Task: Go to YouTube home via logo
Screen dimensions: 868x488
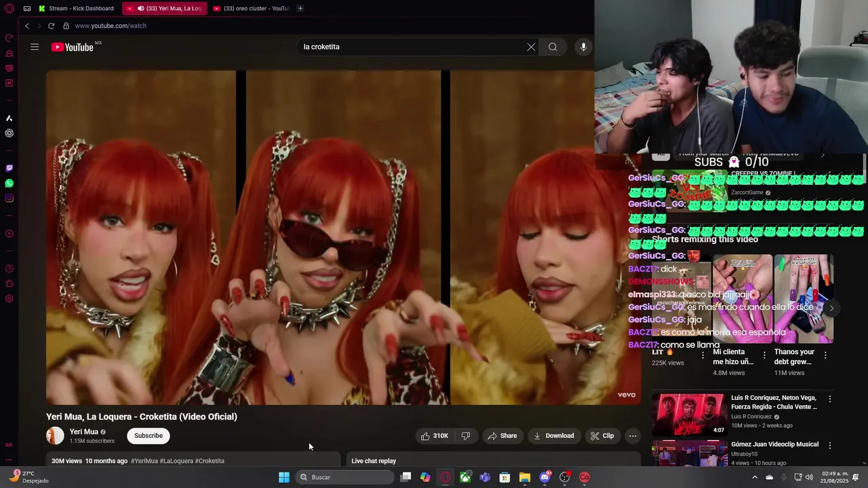Action: (x=72, y=47)
